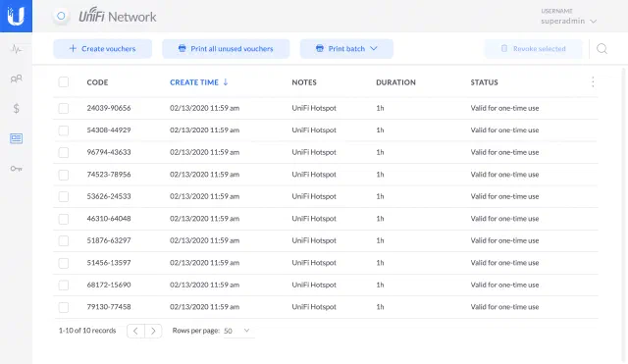This screenshot has width=628, height=364.
Task: Click the Create vouchers button
Action: (102, 49)
